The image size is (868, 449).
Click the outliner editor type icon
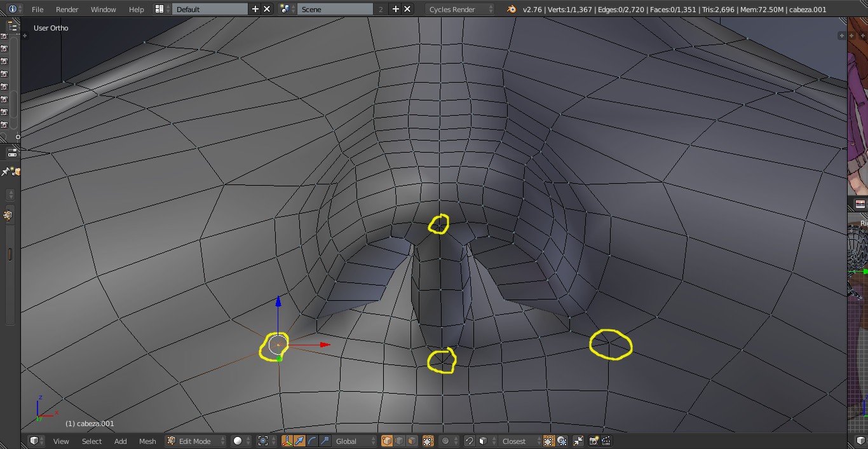pyautogui.click(x=12, y=26)
